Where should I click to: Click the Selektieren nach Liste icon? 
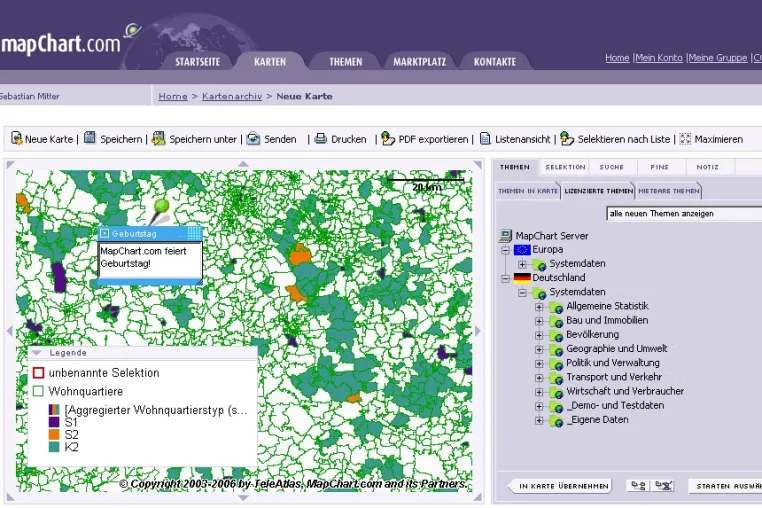coord(567,139)
